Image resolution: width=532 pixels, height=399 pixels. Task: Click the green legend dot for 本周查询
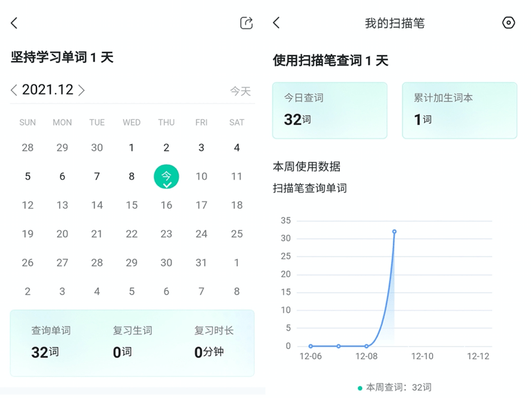(360, 387)
